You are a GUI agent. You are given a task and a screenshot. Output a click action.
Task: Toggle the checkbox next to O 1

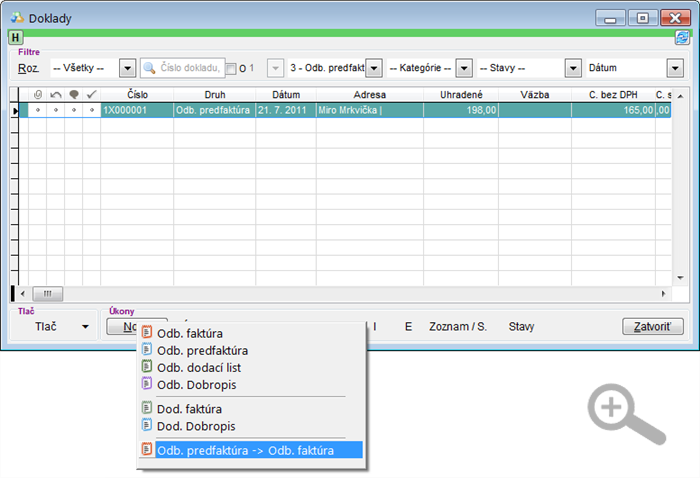231,69
